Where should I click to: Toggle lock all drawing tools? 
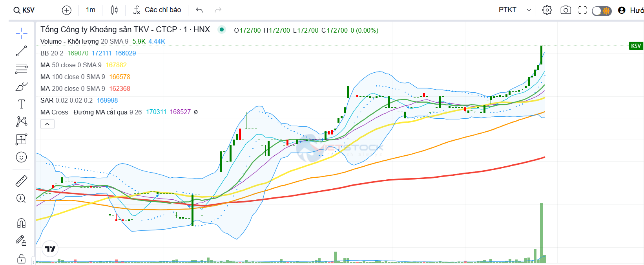pos(22,258)
